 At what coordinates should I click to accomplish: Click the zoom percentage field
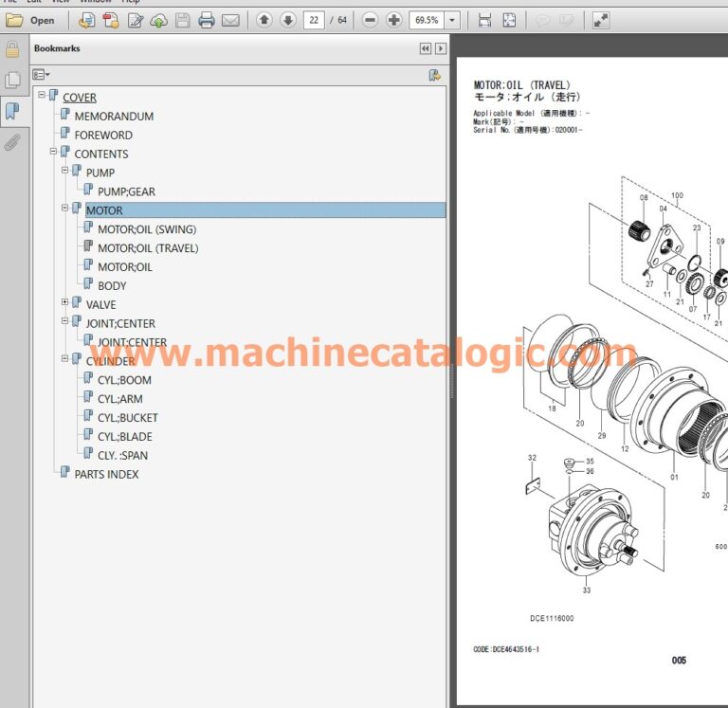427,20
